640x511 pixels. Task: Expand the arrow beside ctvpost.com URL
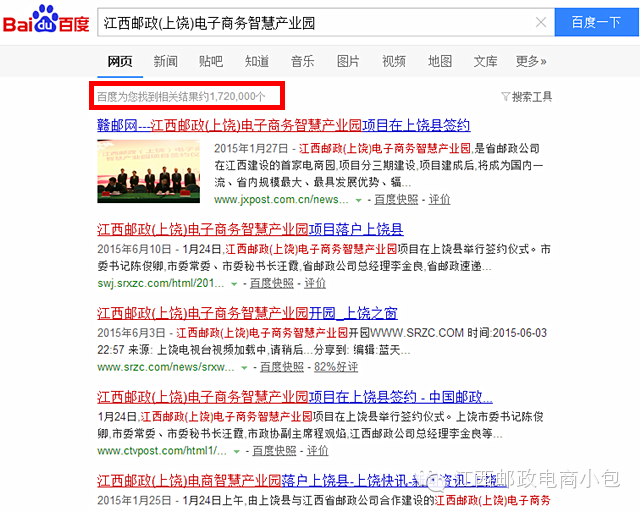(x=236, y=452)
